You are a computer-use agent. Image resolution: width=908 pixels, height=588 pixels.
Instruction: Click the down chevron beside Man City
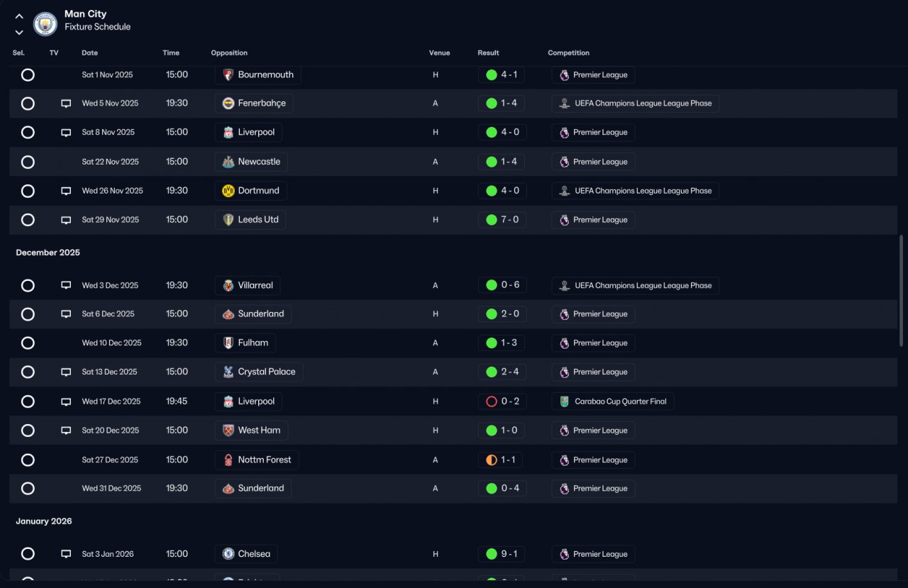pyautogui.click(x=19, y=32)
